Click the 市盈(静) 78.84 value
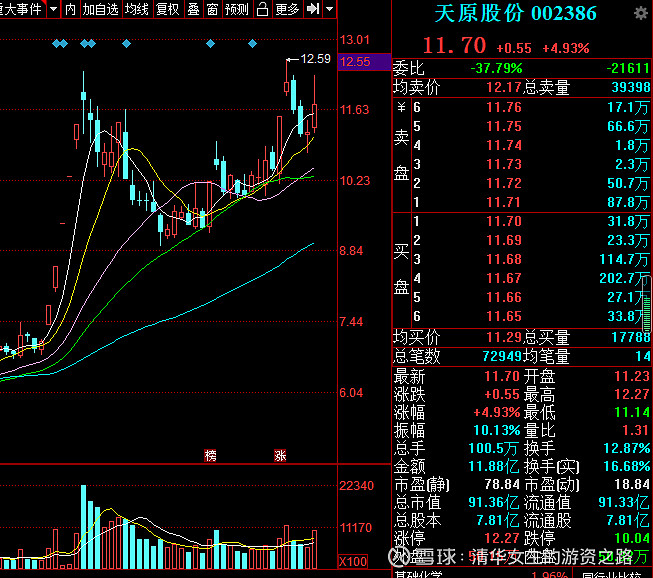 coord(502,484)
